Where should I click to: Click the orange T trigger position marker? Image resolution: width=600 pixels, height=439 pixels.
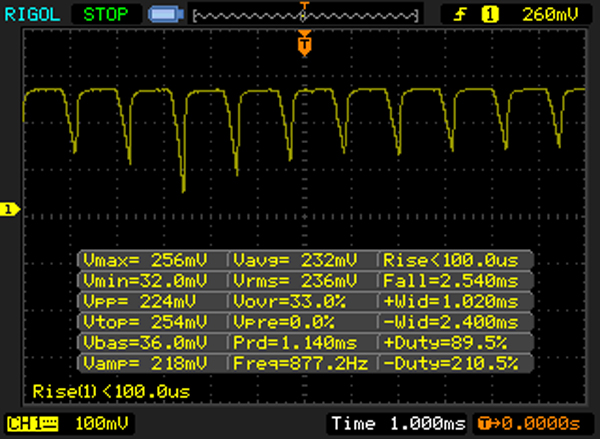tap(305, 44)
